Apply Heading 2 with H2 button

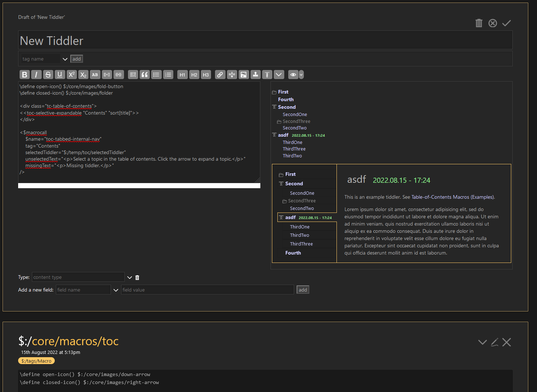coord(194,75)
